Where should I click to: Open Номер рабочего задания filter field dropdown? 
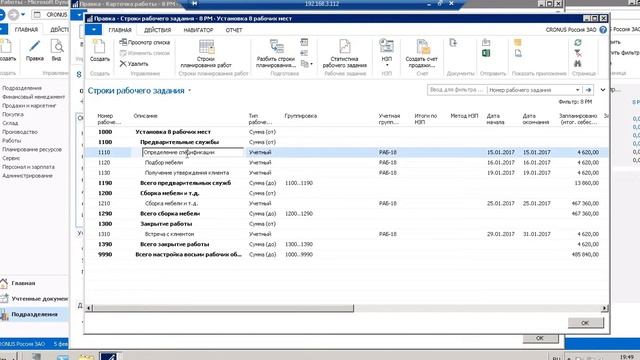pyautogui.click(x=577, y=90)
